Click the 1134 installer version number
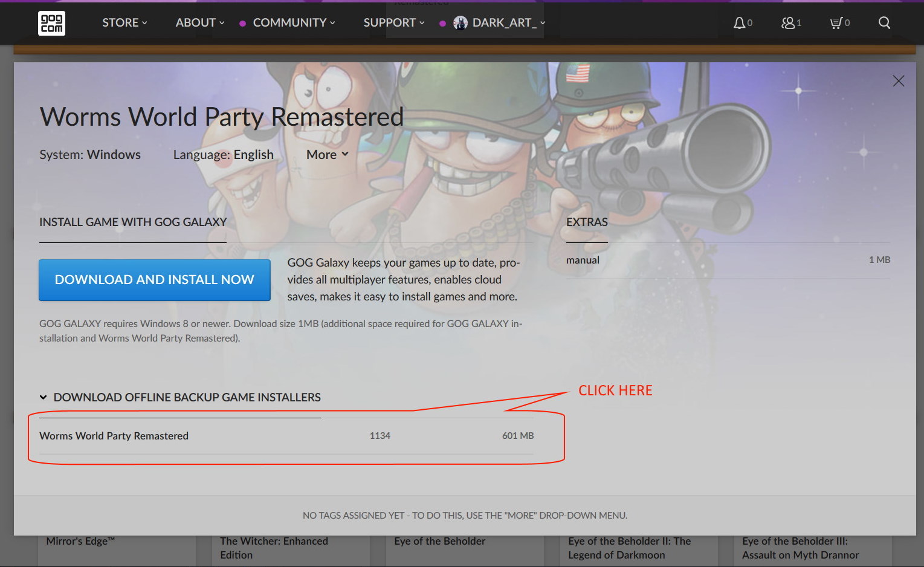This screenshot has height=567, width=924. 380,436
